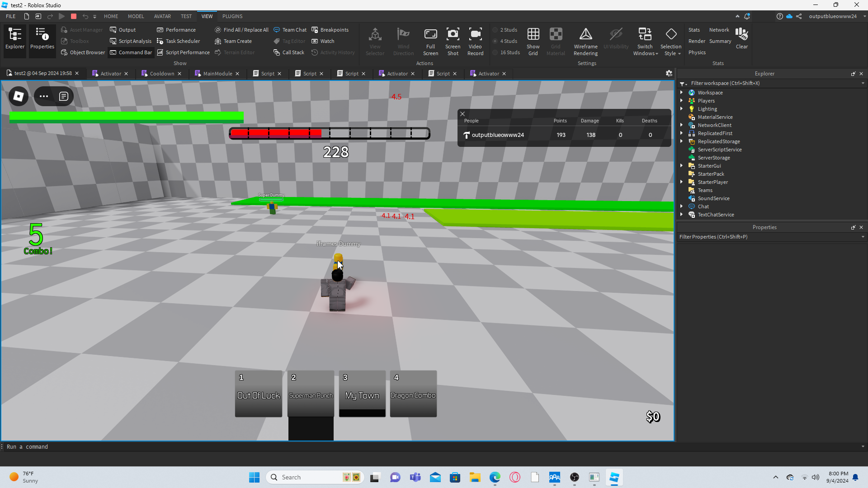Start Video Record
The height and width of the screenshot is (488, 868).
475,41
